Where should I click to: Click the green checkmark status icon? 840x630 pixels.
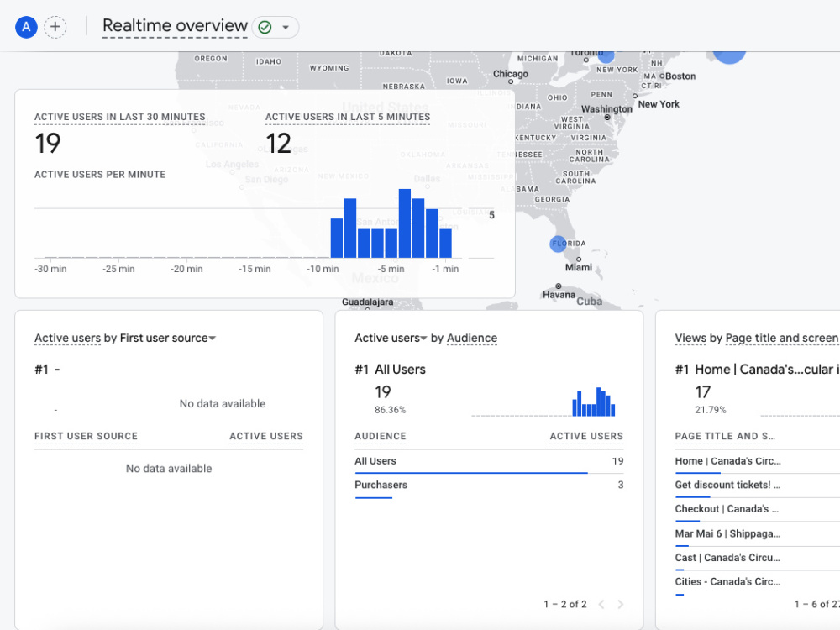click(265, 28)
